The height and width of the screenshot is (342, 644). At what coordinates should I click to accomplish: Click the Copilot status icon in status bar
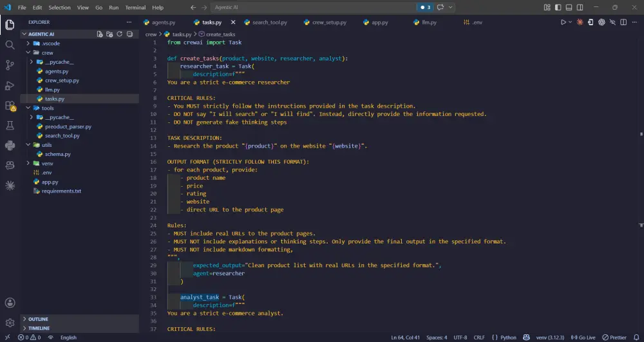click(526, 337)
